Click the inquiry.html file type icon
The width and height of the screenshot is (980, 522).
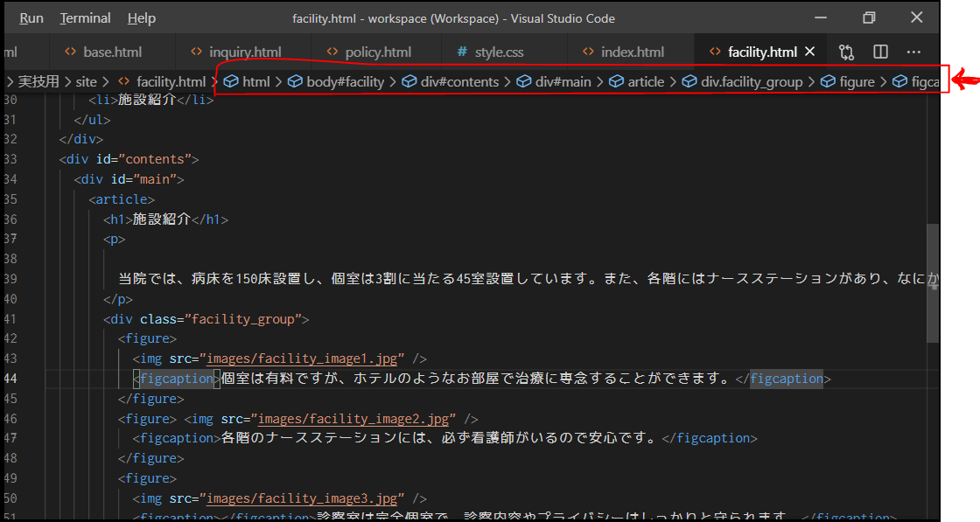196,52
